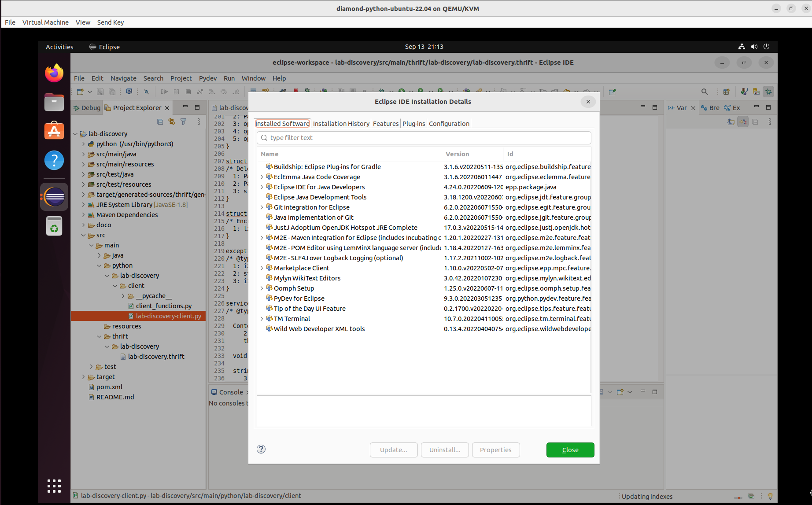This screenshot has height=505, width=812.
Task: Switch to the Features tab
Action: click(386, 124)
